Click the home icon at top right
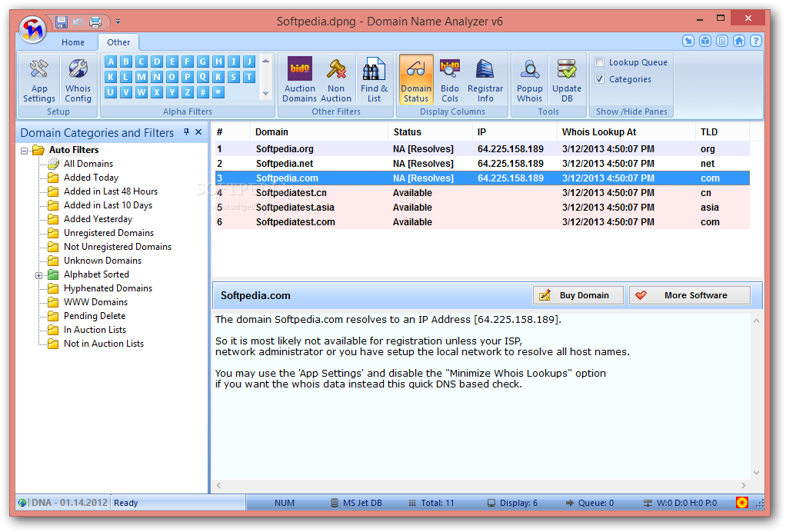The image size is (786, 532). (x=739, y=41)
